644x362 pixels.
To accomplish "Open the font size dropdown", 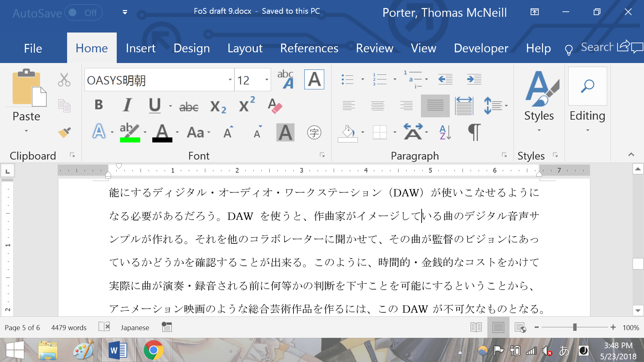I will (267, 80).
